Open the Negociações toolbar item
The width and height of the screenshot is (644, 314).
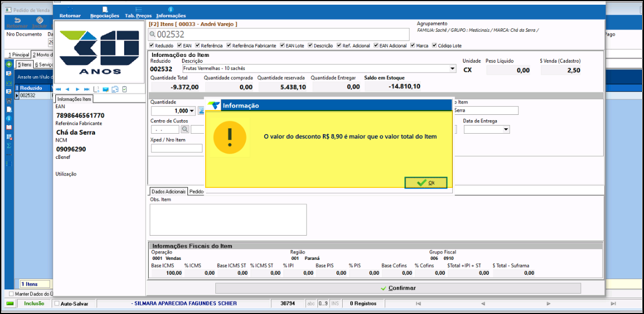click(x=104, y=12)
